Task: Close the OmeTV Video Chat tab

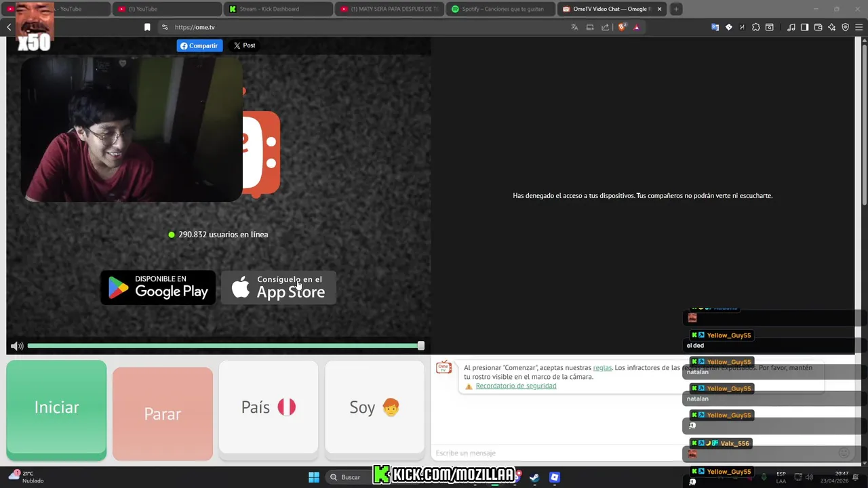Action: pos(659,9)
